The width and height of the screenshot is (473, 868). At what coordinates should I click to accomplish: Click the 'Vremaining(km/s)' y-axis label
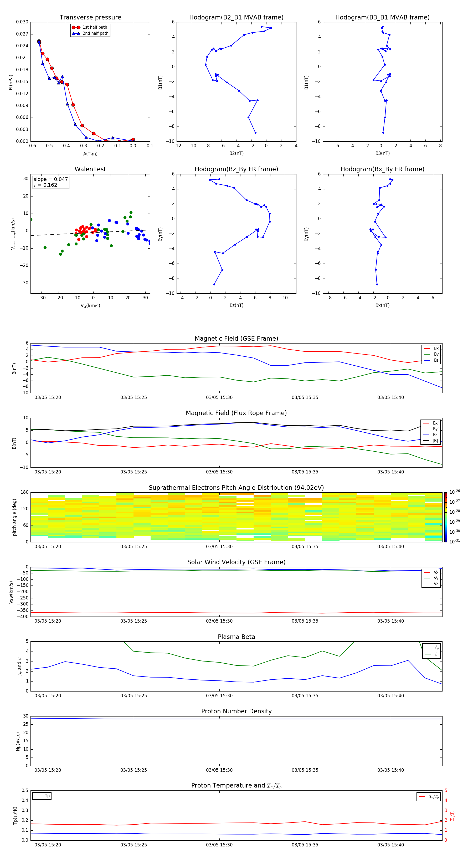coord(13,234)
